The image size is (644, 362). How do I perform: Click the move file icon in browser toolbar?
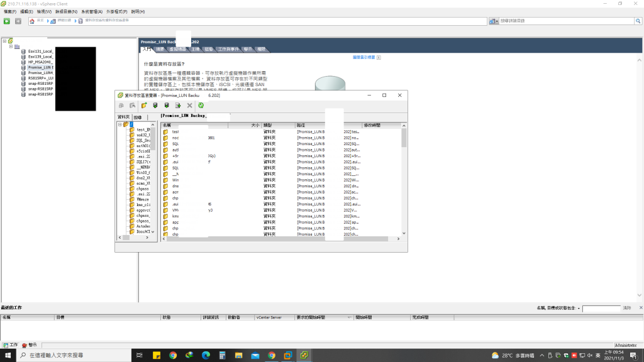coord(178,106)
